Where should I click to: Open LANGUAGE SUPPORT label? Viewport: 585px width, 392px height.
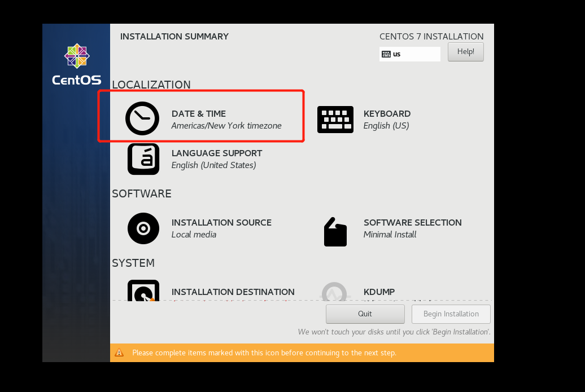(x=217, y=153)
